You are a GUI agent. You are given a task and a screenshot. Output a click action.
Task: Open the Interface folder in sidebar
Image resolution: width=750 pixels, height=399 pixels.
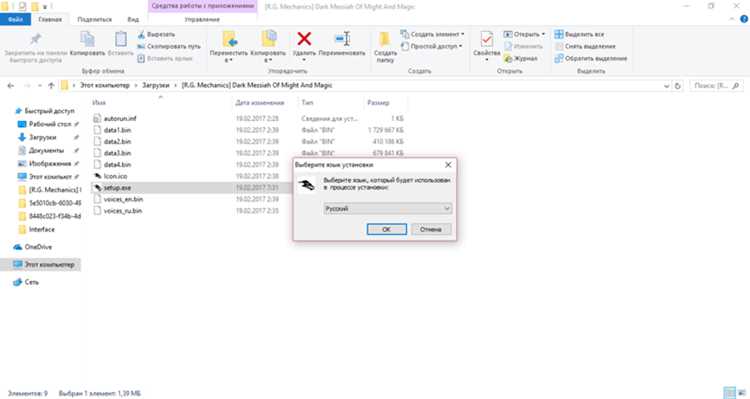pos(37,230)
